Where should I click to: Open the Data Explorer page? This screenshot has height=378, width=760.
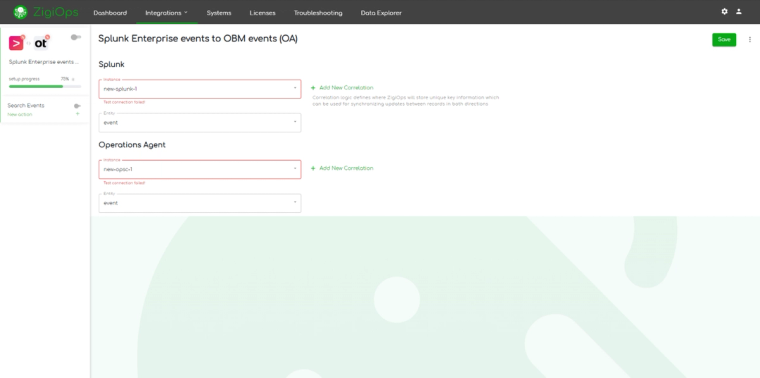pyautogui.click(x=381, y=13)
